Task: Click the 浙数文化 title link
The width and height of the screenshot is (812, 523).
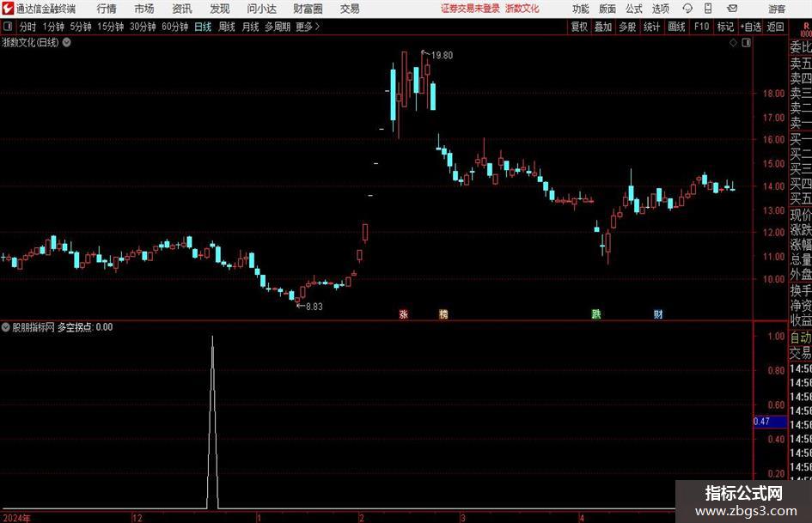Action: (x=522, y=9)
